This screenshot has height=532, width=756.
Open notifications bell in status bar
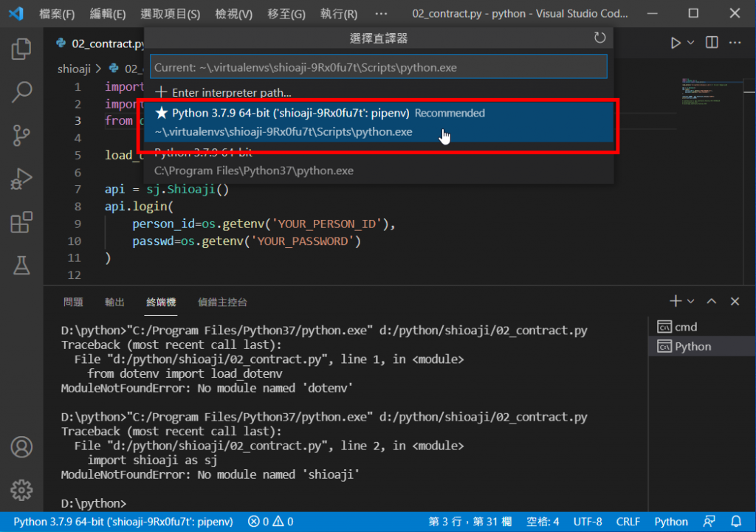(736, 522)
